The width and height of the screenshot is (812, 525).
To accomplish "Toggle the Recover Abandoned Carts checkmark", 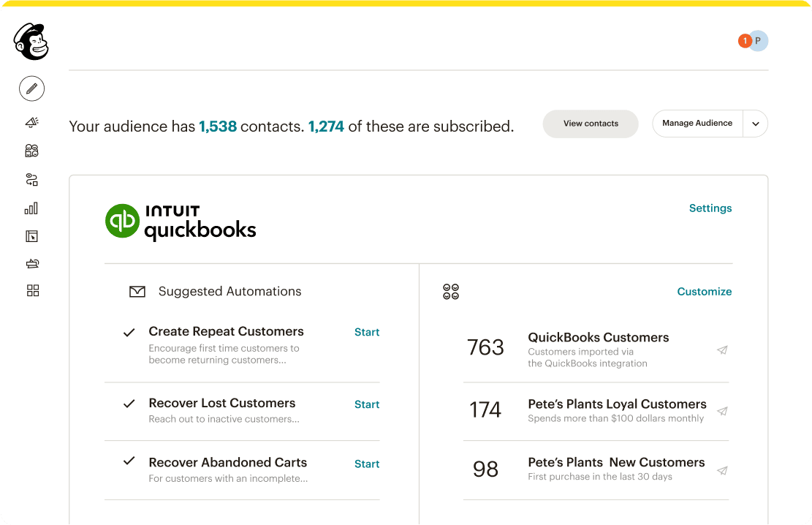I will 129,461.
